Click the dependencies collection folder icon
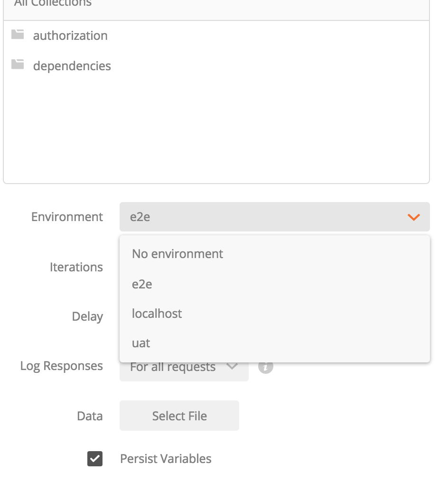The width and height of the screenshot is (448, 500). (18, 65)
